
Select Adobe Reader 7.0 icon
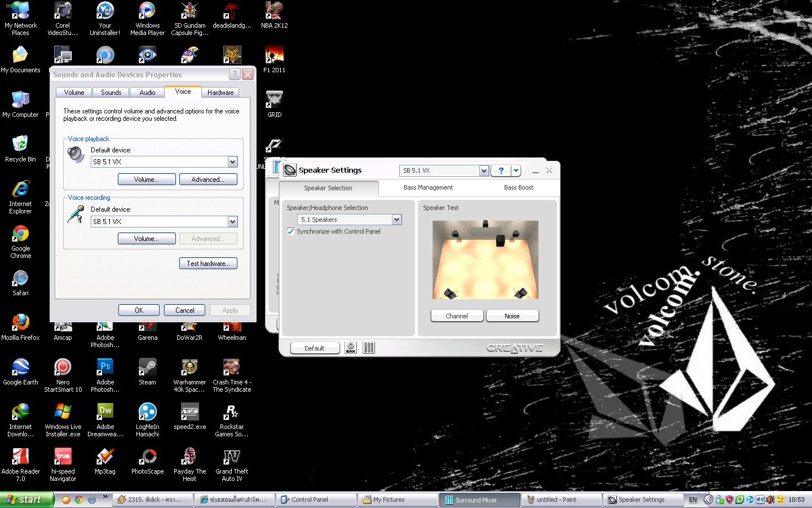(21, 465)
